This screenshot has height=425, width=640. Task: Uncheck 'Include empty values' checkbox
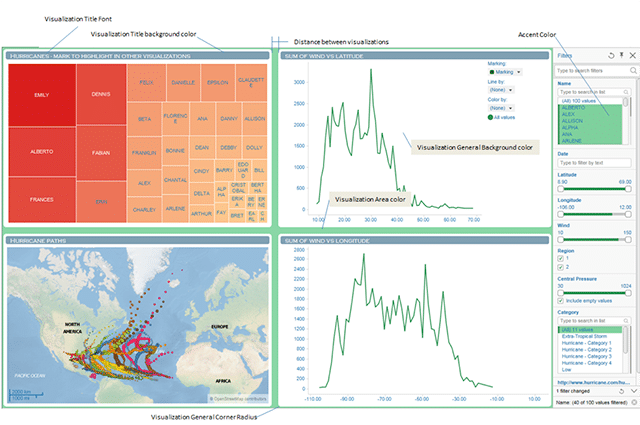(x=559, y=300)
